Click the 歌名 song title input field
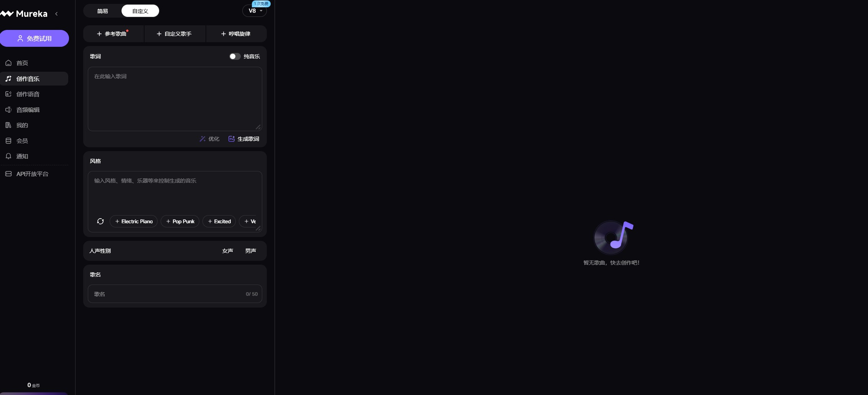The image size is (868, 395). pos(175,294)
